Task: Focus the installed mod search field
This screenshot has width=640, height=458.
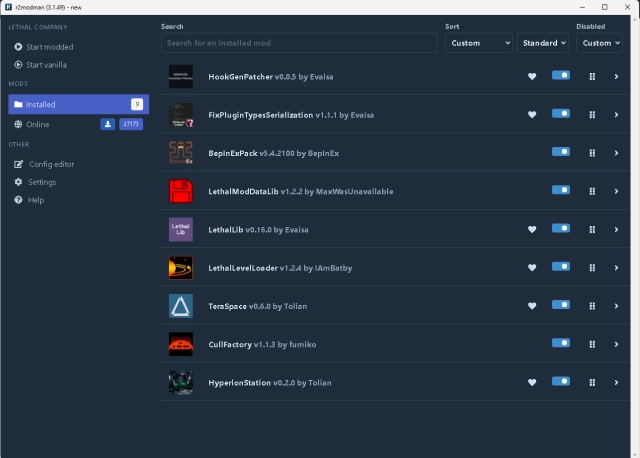Action: [299, 43]
